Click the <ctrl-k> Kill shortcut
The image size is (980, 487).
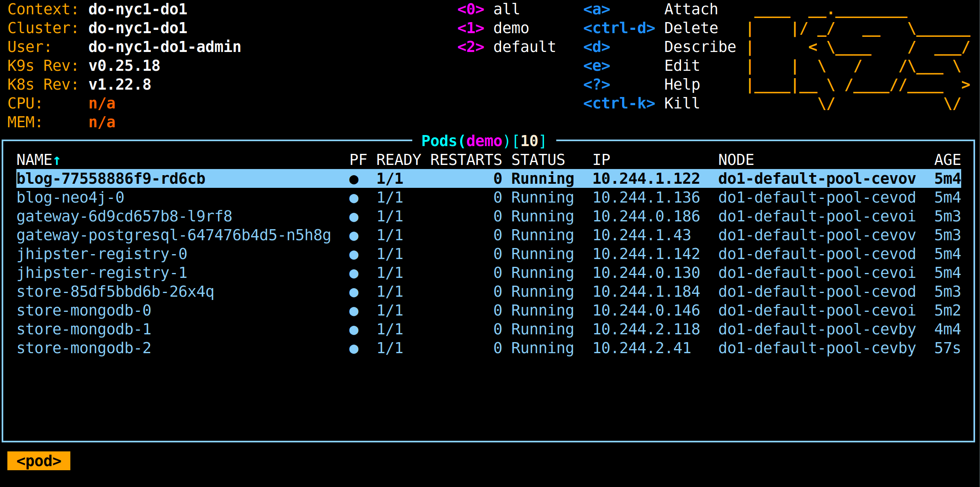[641, 103]
